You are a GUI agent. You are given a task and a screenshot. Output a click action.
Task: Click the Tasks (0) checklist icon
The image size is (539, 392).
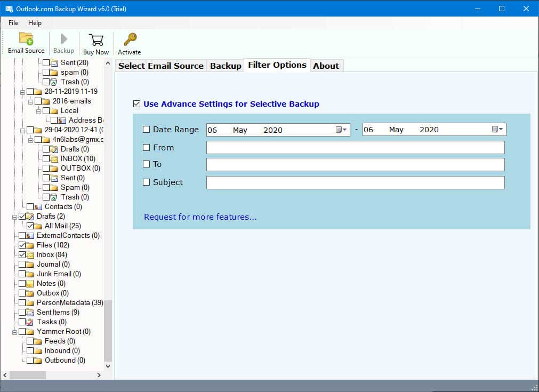coord(30,322)
